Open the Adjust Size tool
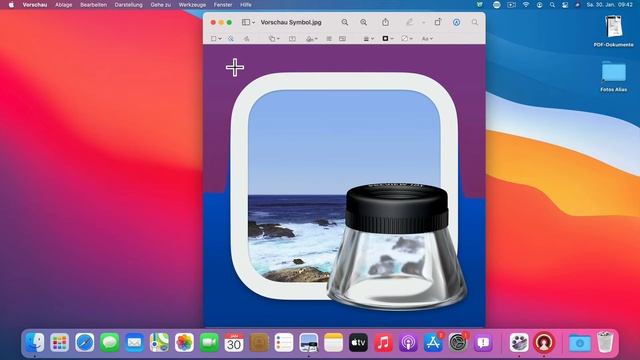The image size is (640, 360). point(342,38)
